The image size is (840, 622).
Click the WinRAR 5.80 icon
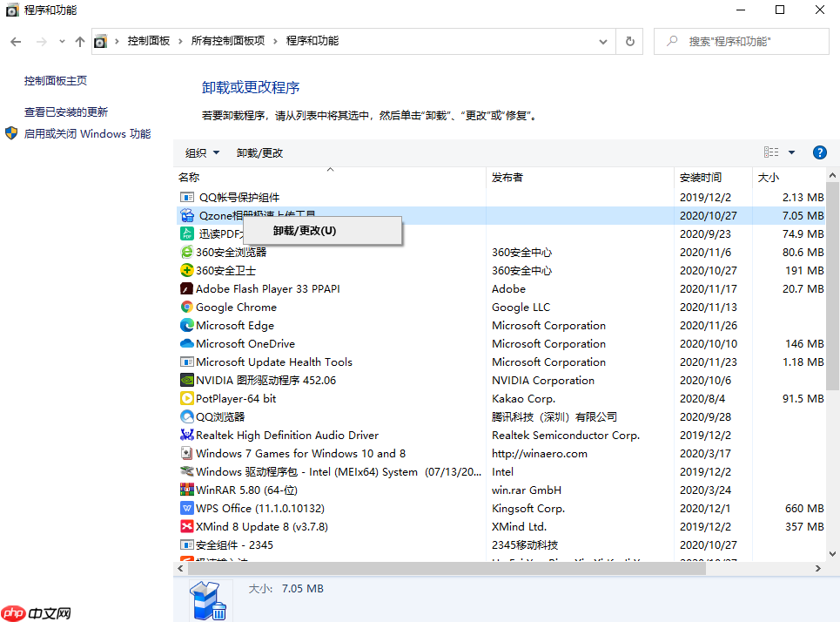186,490
